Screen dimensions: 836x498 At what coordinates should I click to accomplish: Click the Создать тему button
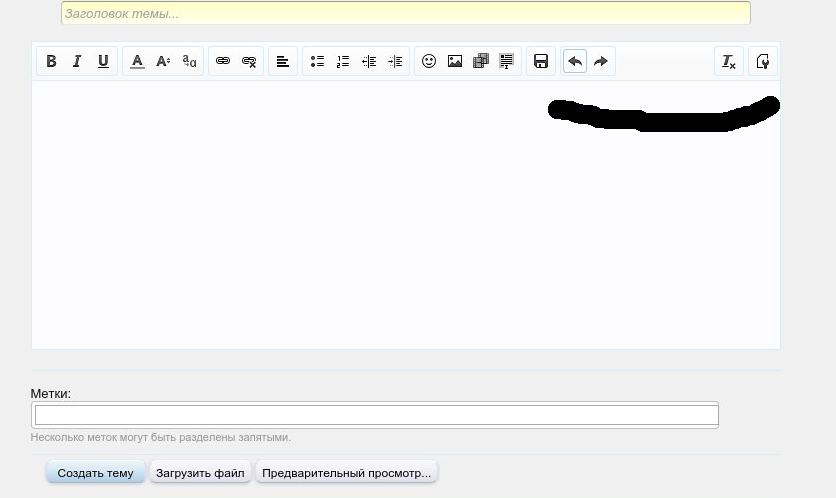[95, 473]
